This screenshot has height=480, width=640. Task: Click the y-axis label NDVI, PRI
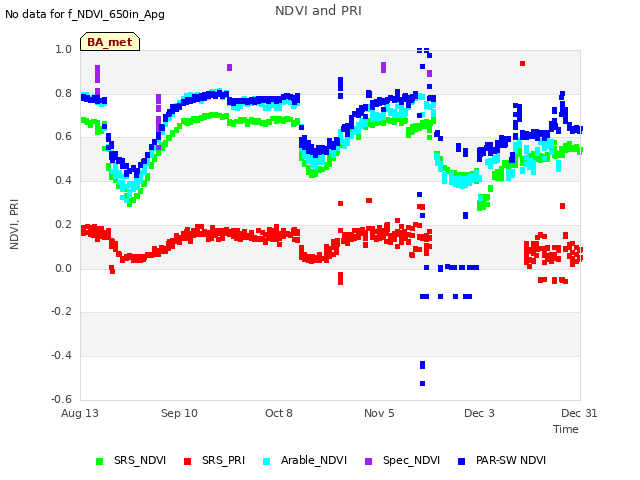[14, 224]
